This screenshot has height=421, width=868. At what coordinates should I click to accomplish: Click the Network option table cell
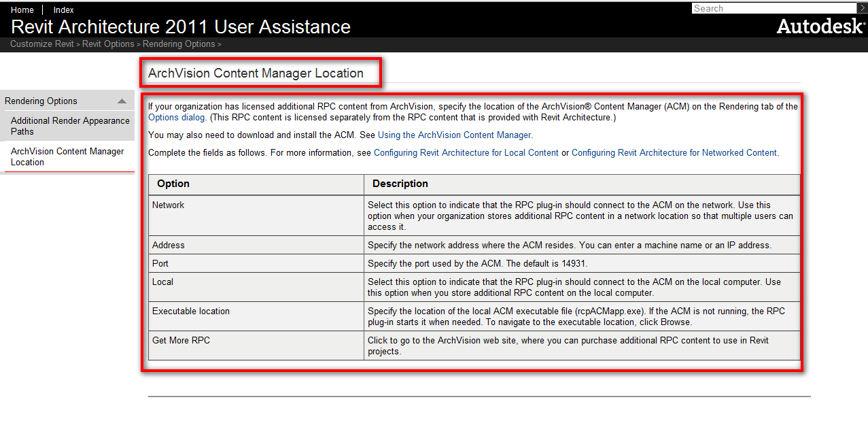[169, 205]
